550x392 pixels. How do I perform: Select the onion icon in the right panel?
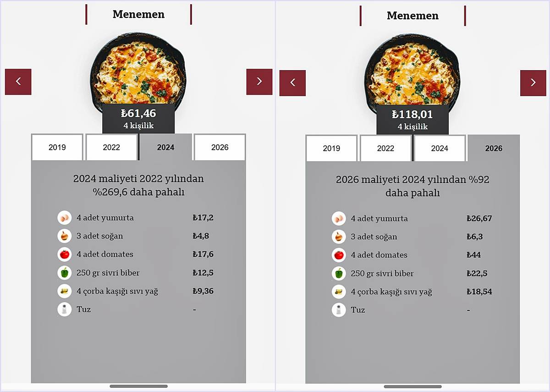(339, 237)
